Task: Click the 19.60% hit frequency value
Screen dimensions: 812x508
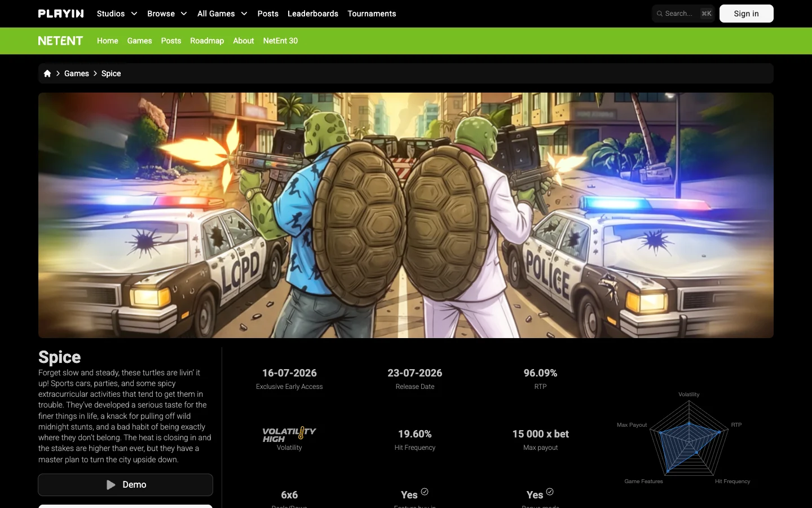Action: (x=415, y=434)
